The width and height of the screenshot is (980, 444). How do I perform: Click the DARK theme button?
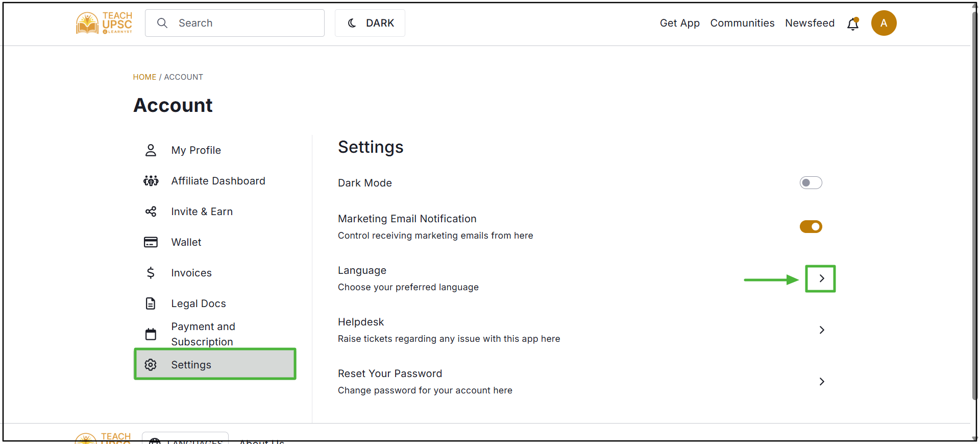click(370, 23)
